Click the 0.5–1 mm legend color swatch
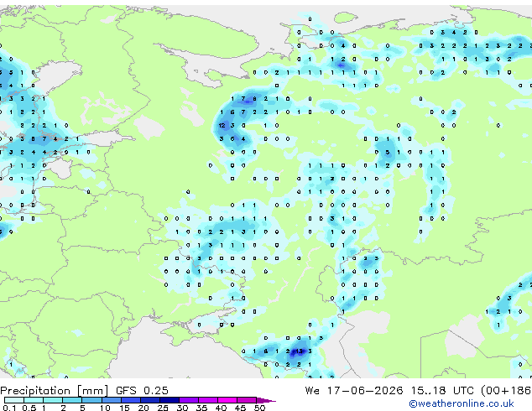The height and width of the screenshot is (411, 532). point(34,400)
